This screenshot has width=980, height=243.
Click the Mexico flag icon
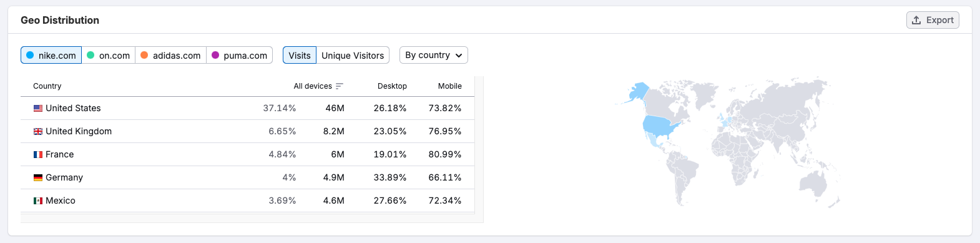[x=38, y=201]
